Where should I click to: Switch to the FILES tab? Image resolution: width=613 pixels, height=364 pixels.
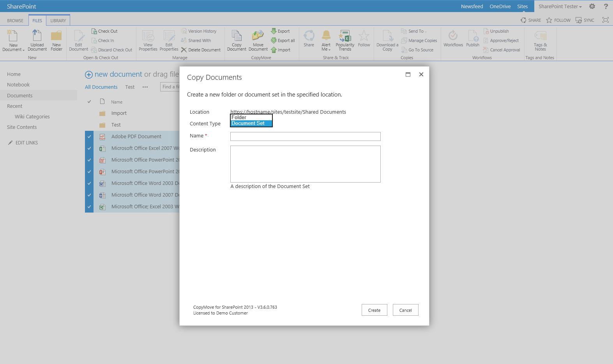coord(37,21)
